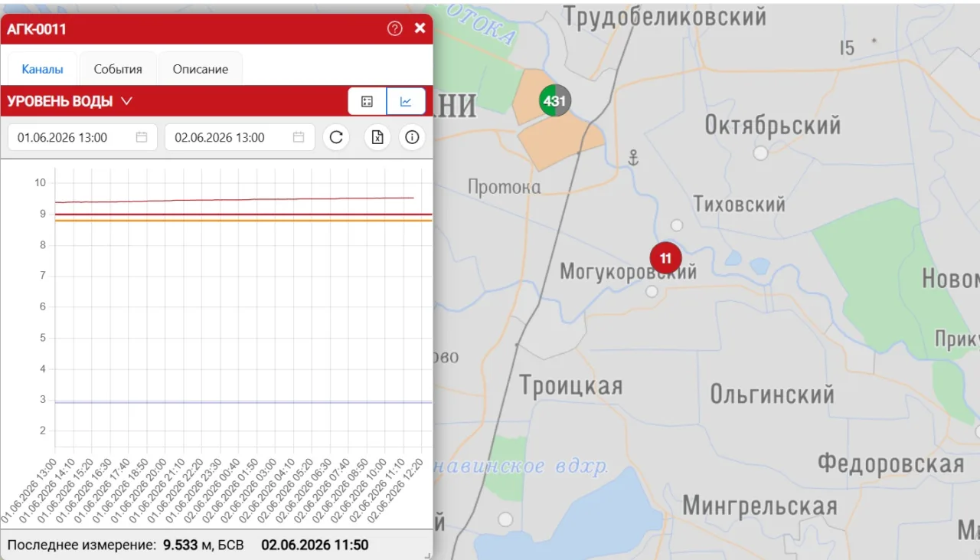Click the red marker 11 on the map
This screenshot has height=560, width=980.
pos(665,258)
